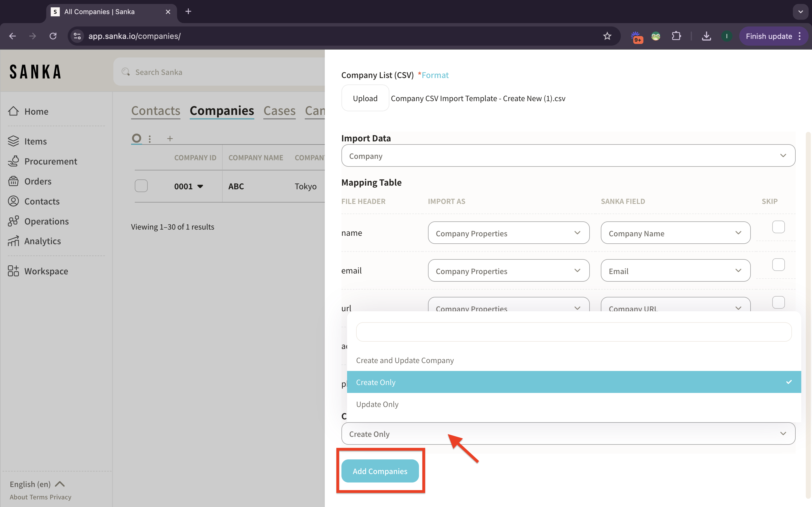
Task: Open email row Company Properties dropdown
Action: (508, 271)
